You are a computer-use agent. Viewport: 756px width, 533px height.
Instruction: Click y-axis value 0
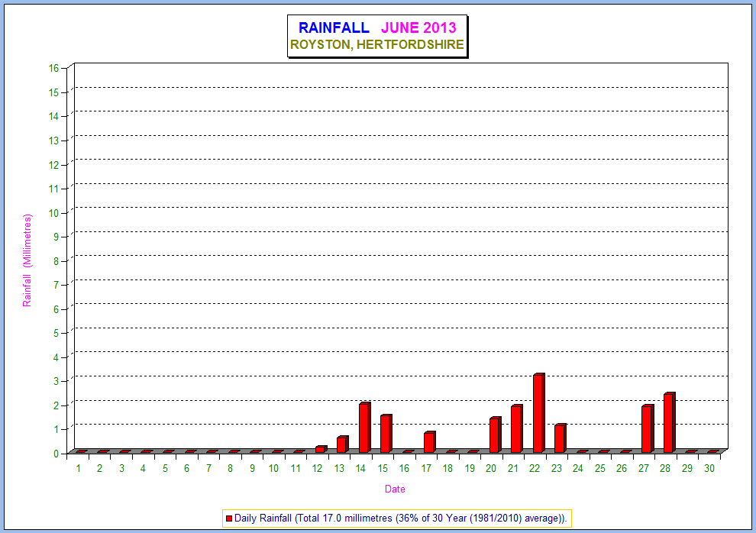pyautogui.click(x=56, y=454)
